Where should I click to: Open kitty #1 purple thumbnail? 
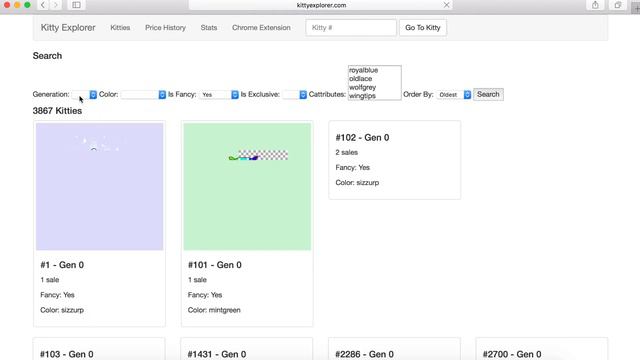coord(100,187)
